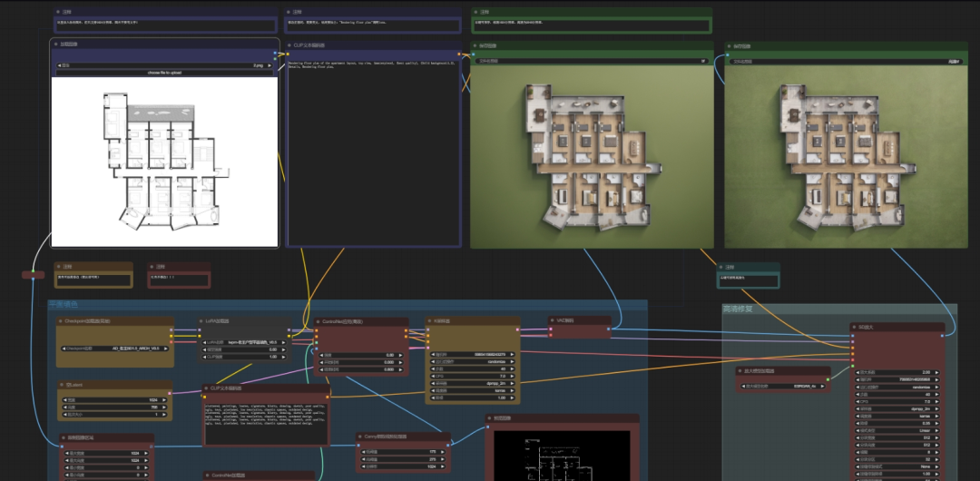
Task: Click the positive prompt text box (Rendering floor plan)
Action: 373,152
